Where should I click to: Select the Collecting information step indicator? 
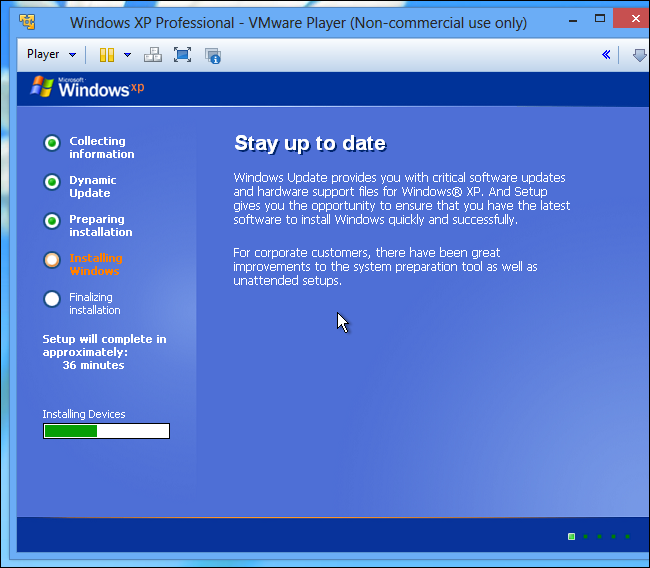(52, 143)
